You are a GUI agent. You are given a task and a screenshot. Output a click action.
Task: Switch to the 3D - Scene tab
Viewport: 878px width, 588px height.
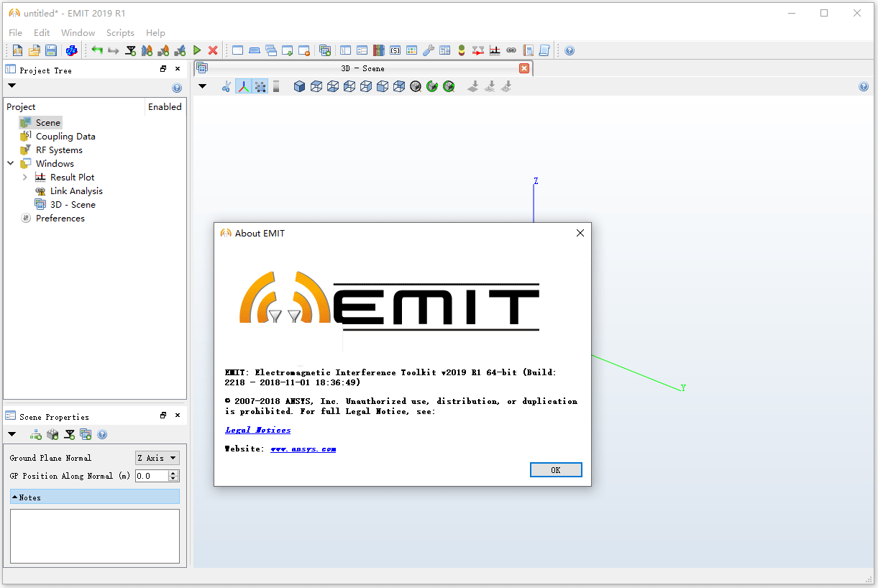click(362, 68)
